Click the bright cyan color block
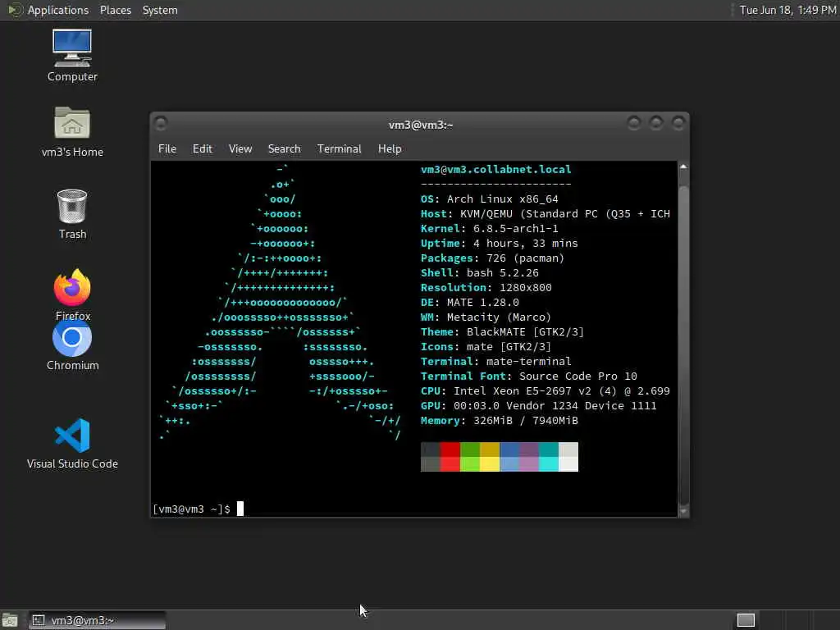The width and height of the screenshot is (840, 630). pyautogui.click(x=549, y=464)
